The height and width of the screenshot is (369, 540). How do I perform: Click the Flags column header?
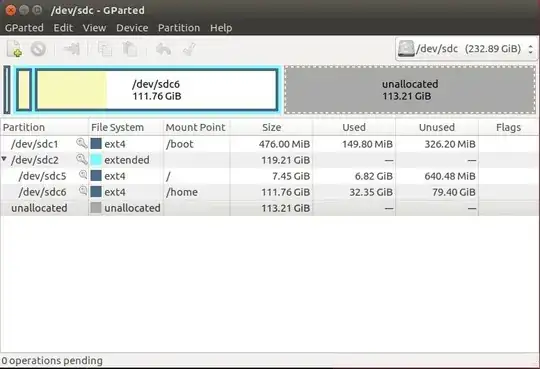tap(508, 127)
